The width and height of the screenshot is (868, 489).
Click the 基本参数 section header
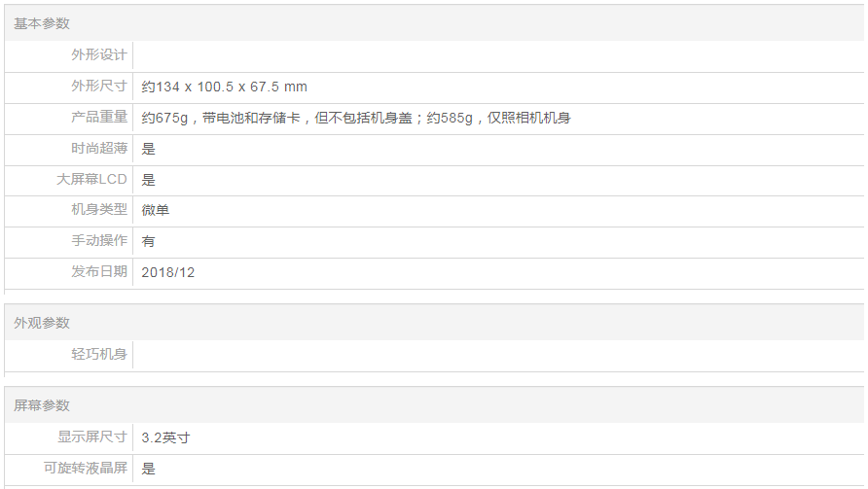click(x=42, y=23)
